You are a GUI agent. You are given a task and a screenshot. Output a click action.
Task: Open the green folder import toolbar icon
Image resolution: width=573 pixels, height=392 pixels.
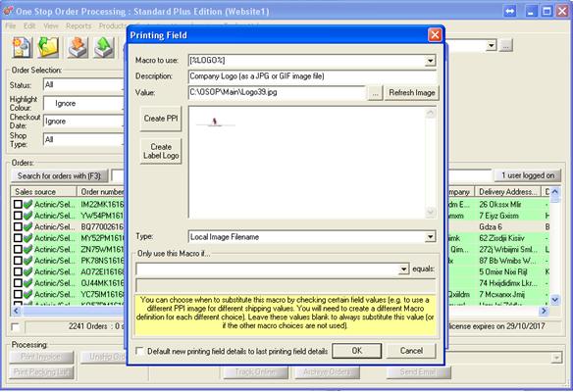49,47
